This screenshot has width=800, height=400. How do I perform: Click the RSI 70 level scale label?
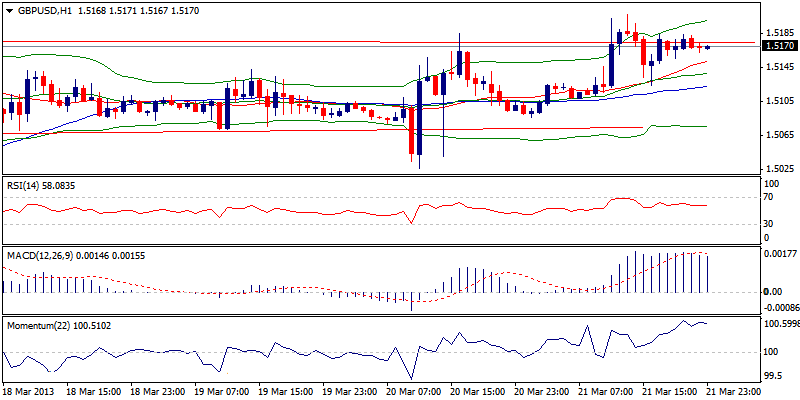click(x=768, y=198)
